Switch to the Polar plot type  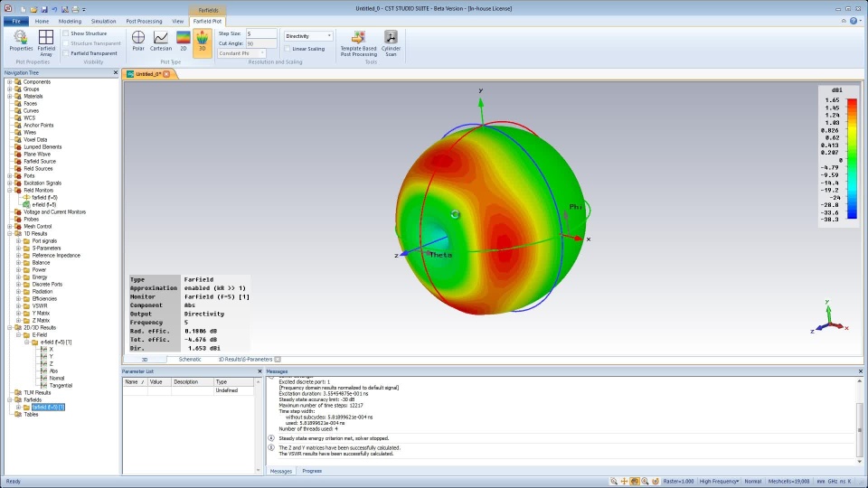click(138, 42)
